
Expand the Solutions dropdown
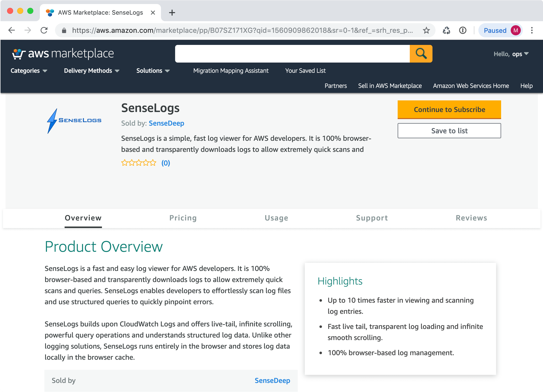pyautogui.click(x=153, y=71)
